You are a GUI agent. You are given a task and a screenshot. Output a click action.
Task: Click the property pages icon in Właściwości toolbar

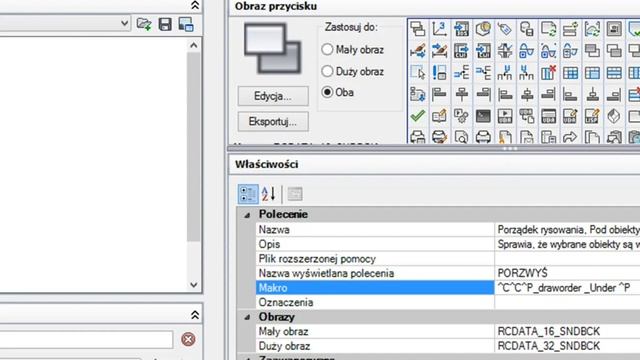(295, 194)
